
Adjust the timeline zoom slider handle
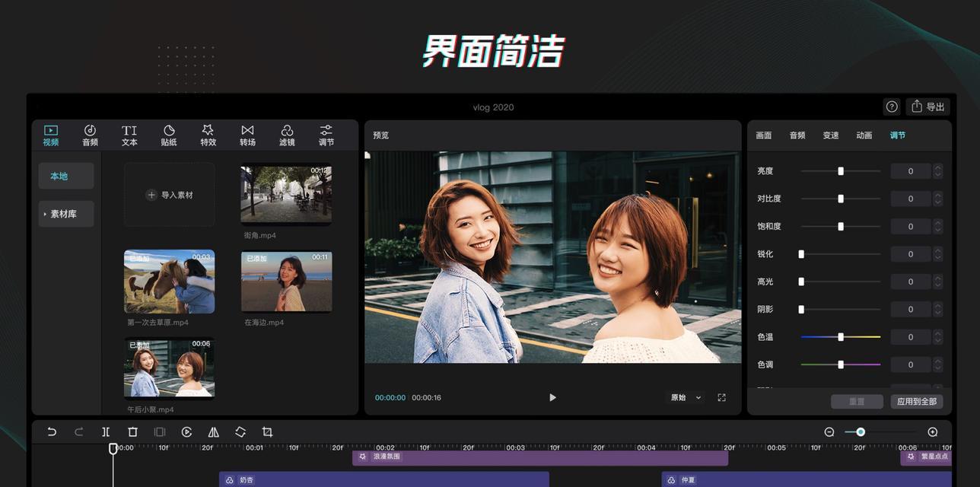pos(861,431)
